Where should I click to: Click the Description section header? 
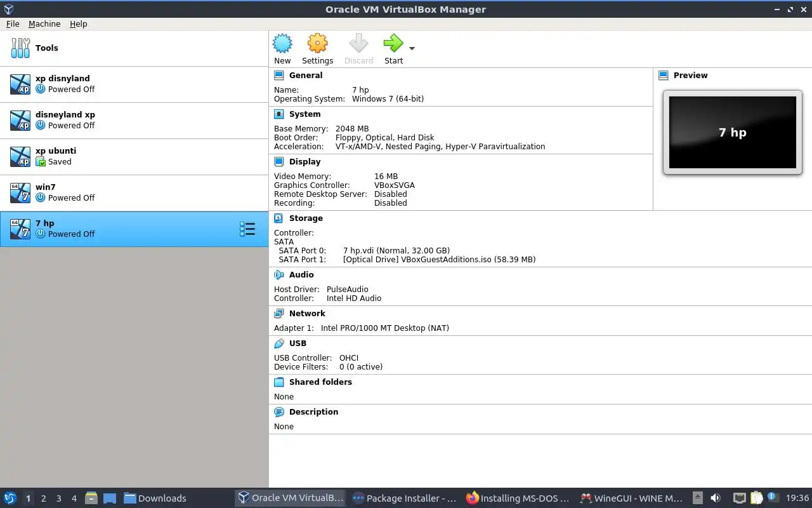313,411
